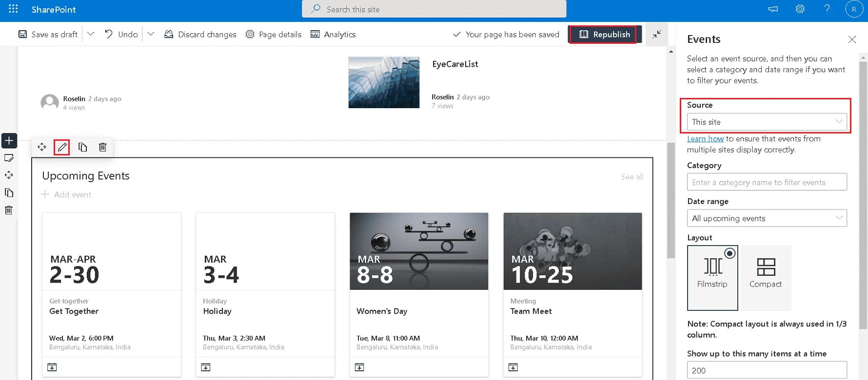Open the R account profile avatar
The width and height of the screenshot is (868, 380).
(854, 9)
